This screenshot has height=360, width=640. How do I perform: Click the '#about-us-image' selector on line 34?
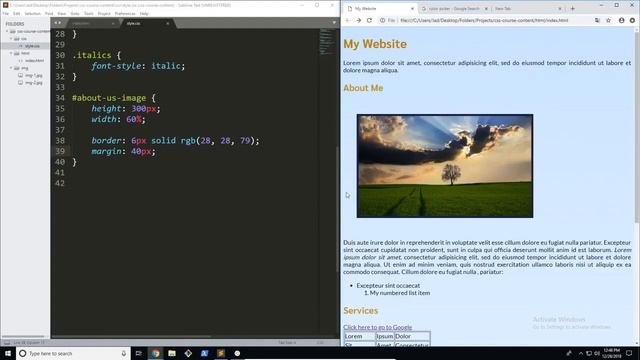(x=109, y=98)
